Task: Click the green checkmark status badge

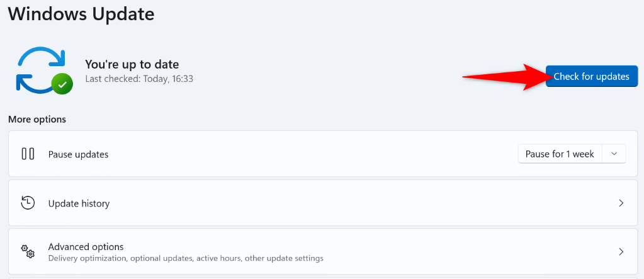Action: 62,84
